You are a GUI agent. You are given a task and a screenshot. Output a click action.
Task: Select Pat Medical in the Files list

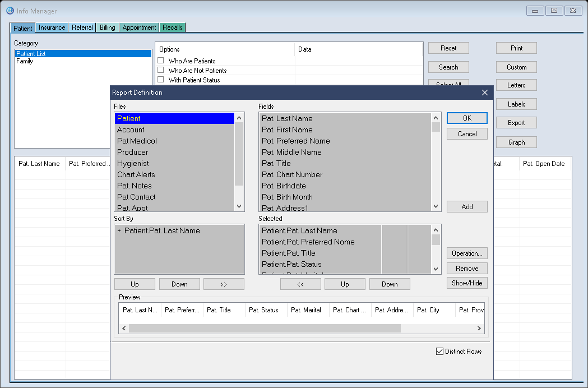[137, 141]
